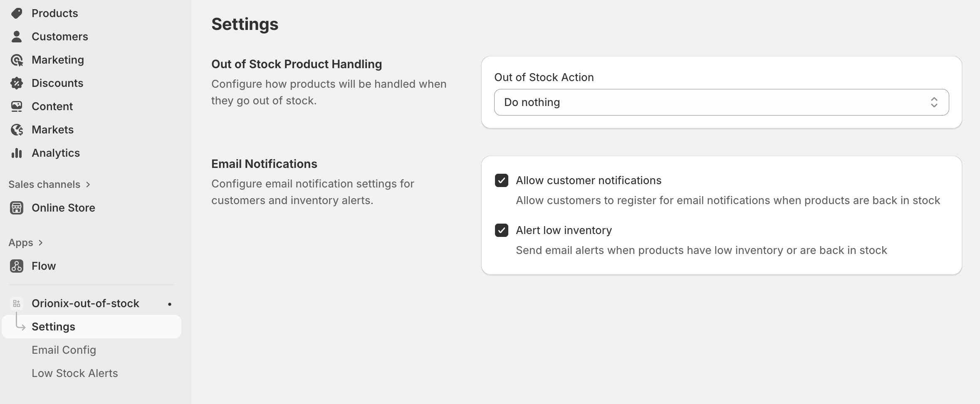Click the Orionix-out-of-stock app icon
Screen dimensions: 980x404
17,303
